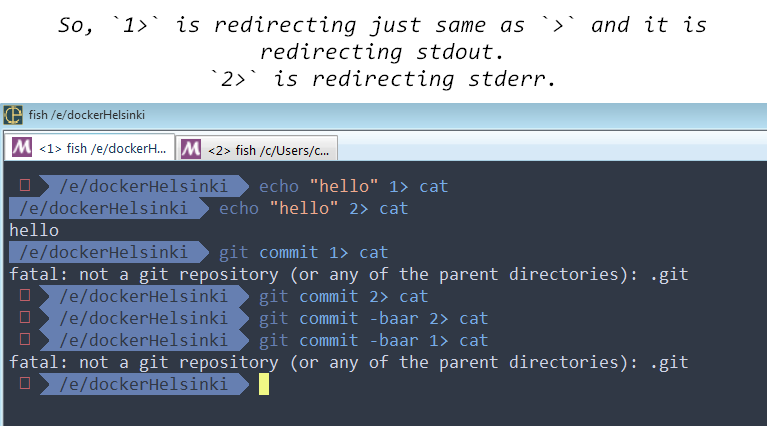
Task: Click the last 'fatal: not a git repository' line
Action: click(x=349, y=363)
